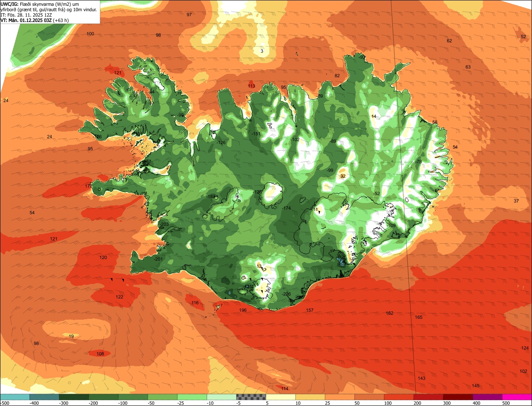Screen dimensions: 532x406
Task: Click the map value '-126' on the map
Action: 222,142
